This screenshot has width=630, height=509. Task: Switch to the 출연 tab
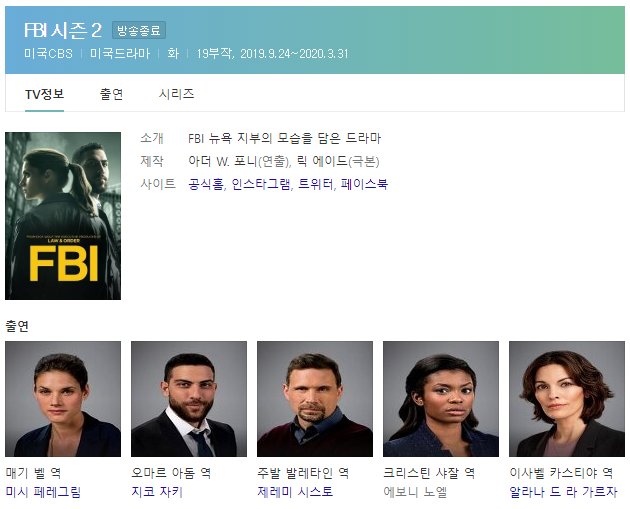(x=111, y=94)
